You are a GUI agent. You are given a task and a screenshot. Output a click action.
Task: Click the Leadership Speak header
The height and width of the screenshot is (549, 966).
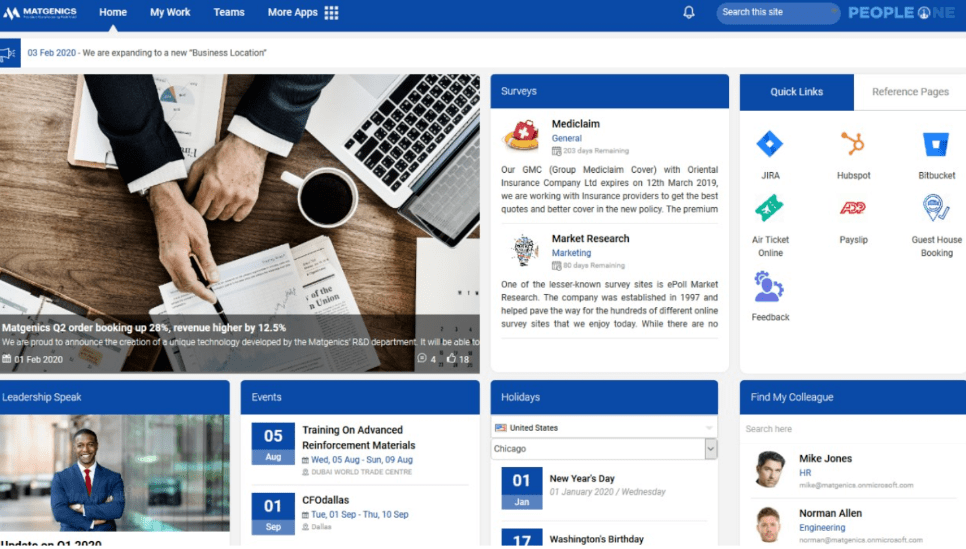click(x=115, y=397)
